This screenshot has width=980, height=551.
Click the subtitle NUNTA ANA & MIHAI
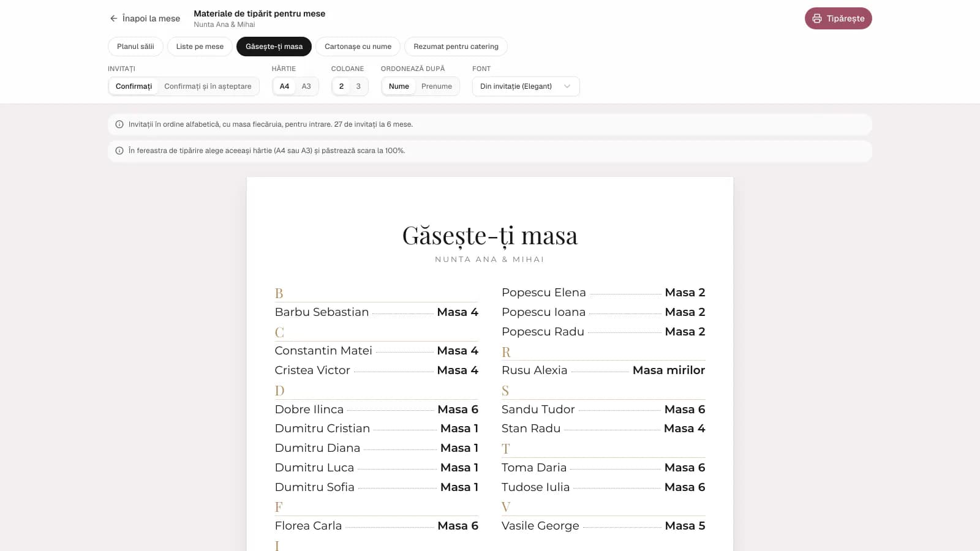490,260
